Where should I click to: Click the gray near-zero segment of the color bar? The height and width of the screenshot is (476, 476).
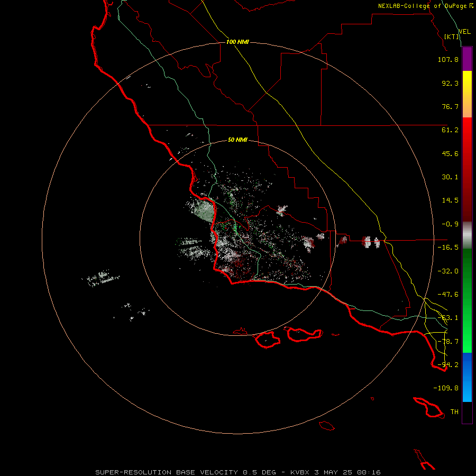point(467,234)
